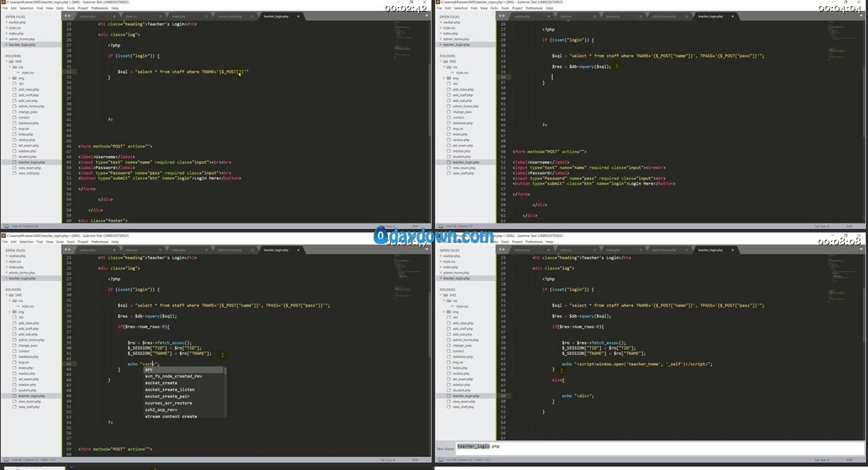Close the admin_home.php tab, 00:02:48 window

[252, 16]
